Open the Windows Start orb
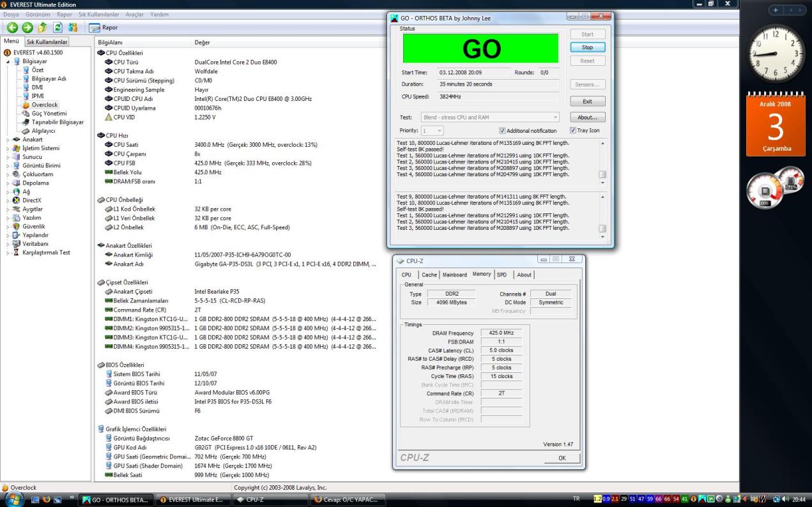The image size is (812, 507). pos(15,499)
